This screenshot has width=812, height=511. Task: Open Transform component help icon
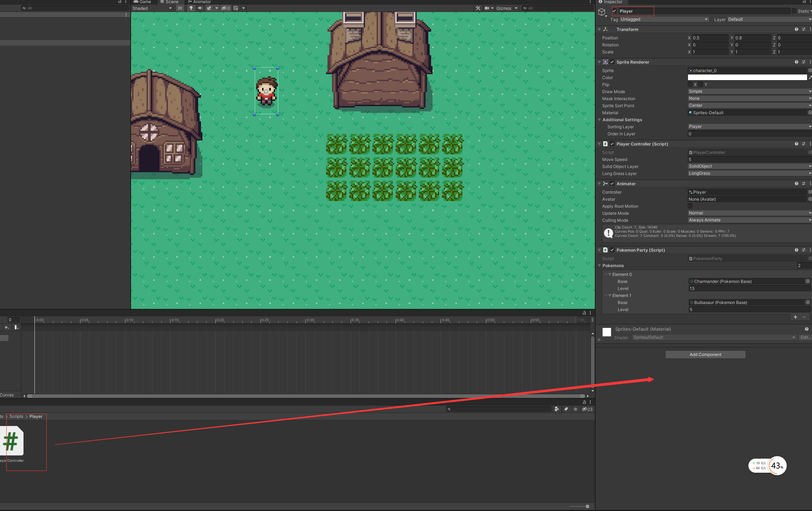[796, 30]
